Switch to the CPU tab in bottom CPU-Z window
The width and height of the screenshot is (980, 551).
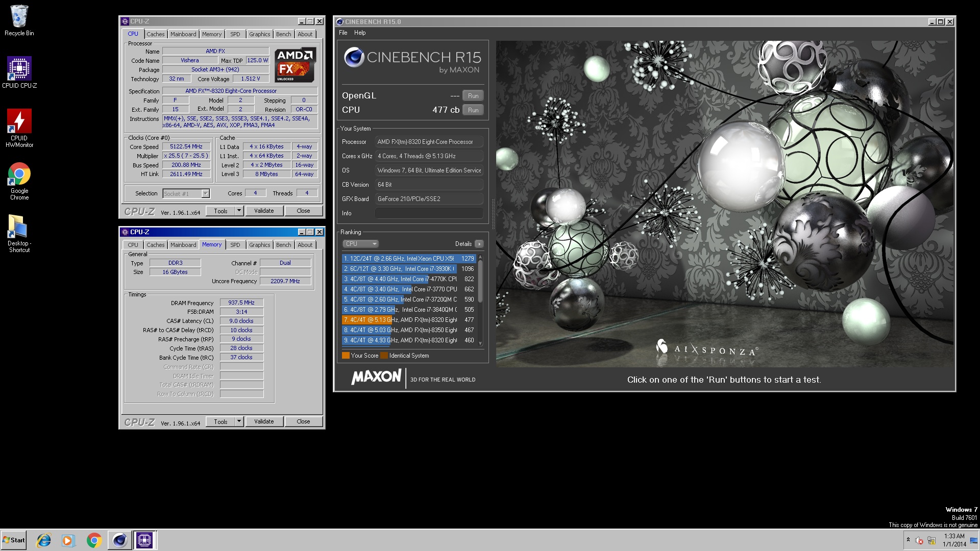pos(133,245)
